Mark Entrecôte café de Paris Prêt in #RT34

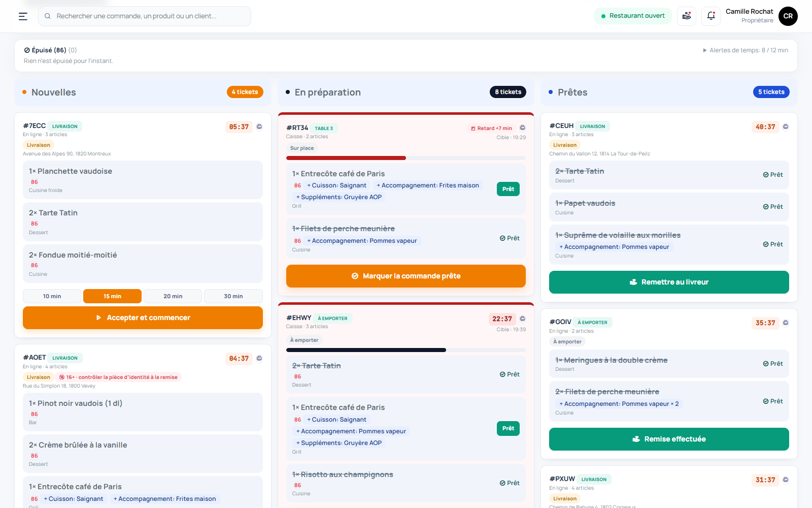pos(508,189)
